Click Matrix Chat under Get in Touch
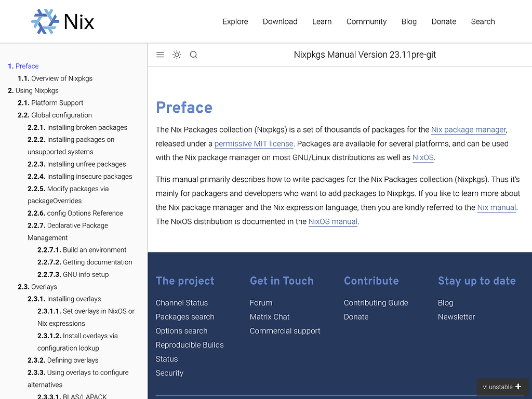This screenshot has width=532, height=399. pyautogui.click(x=270, y=316)
